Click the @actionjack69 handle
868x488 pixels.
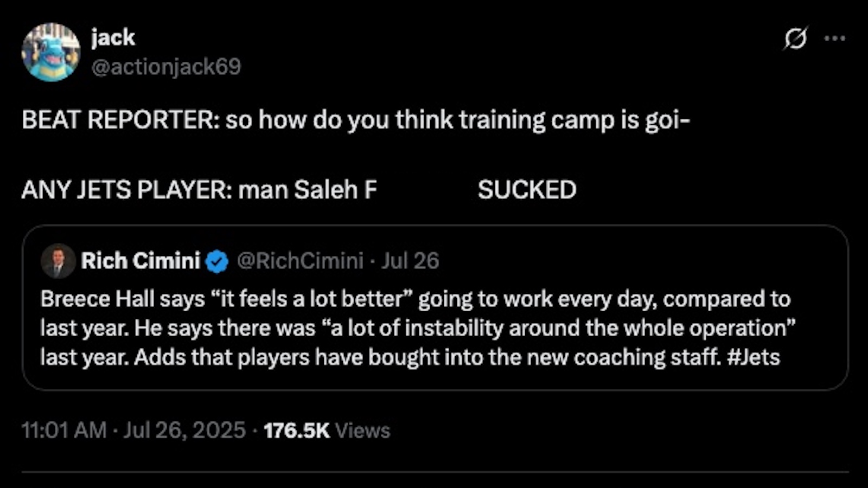[166, 67]
